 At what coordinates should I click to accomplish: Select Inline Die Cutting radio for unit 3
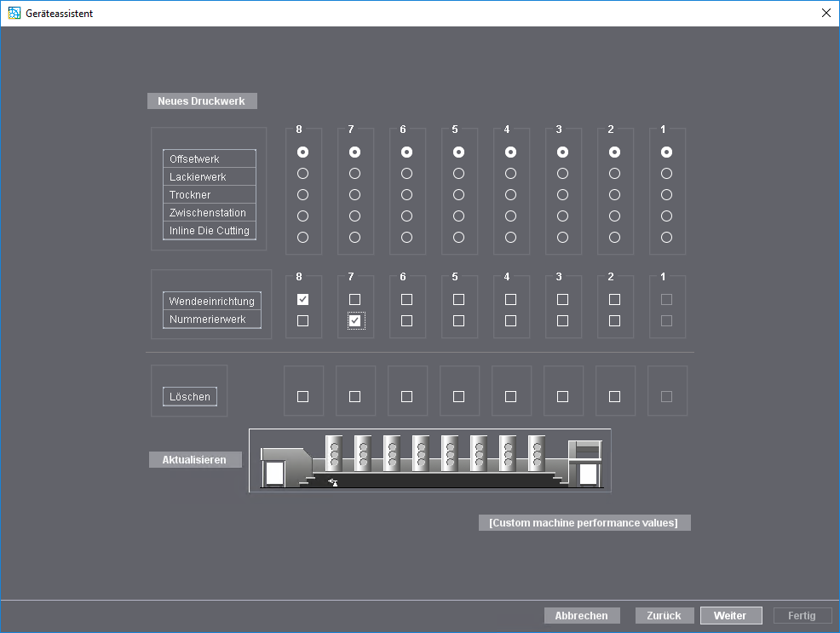click(x=562, y=237)
